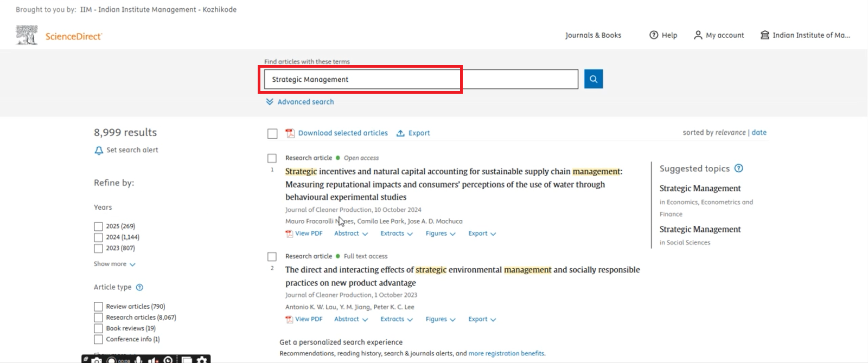Screen dimensions: 868x363
Task: Expand Show more under Years
Action: (114, 264)
